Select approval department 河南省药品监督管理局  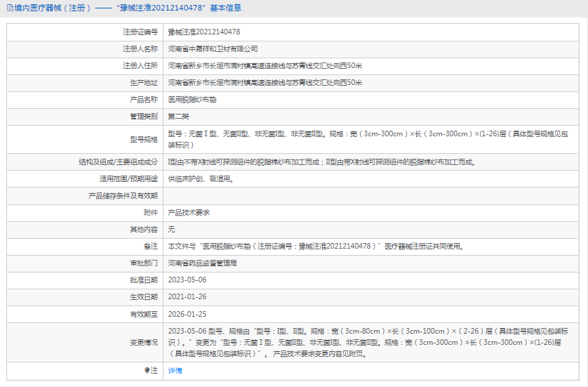point(202,263)
